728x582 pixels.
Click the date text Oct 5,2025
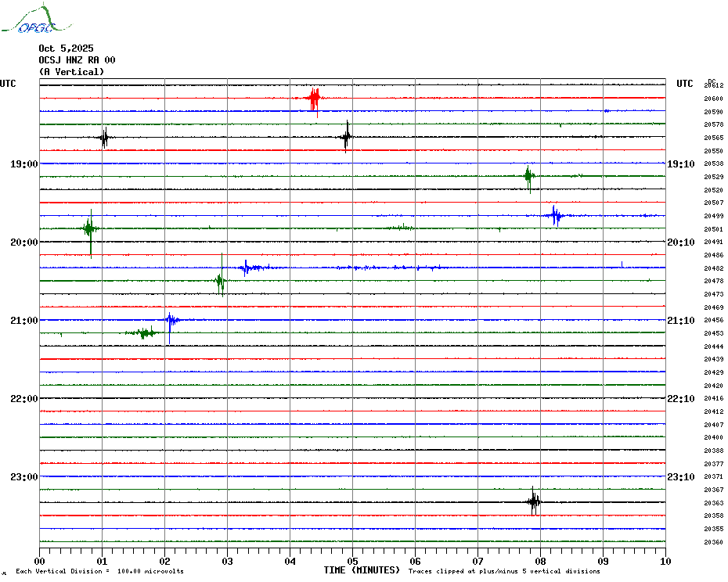tap(66, 48)
